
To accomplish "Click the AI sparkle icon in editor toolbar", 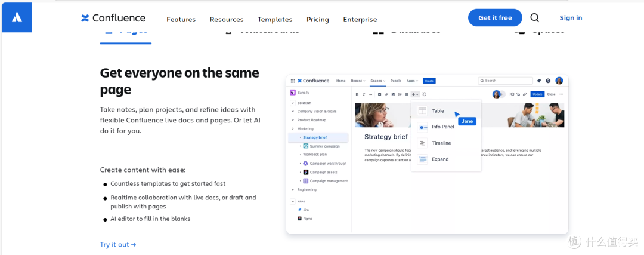I will coord(425,94).
